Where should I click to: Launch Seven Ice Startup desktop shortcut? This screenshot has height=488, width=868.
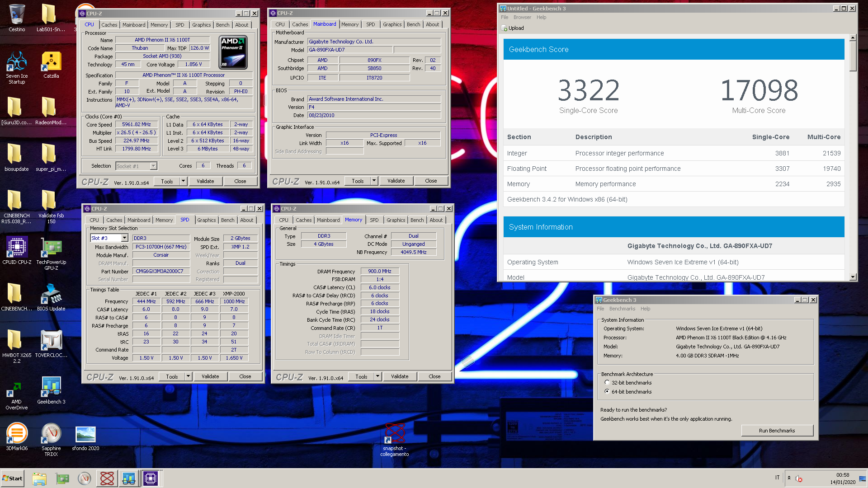click(17, 68)
